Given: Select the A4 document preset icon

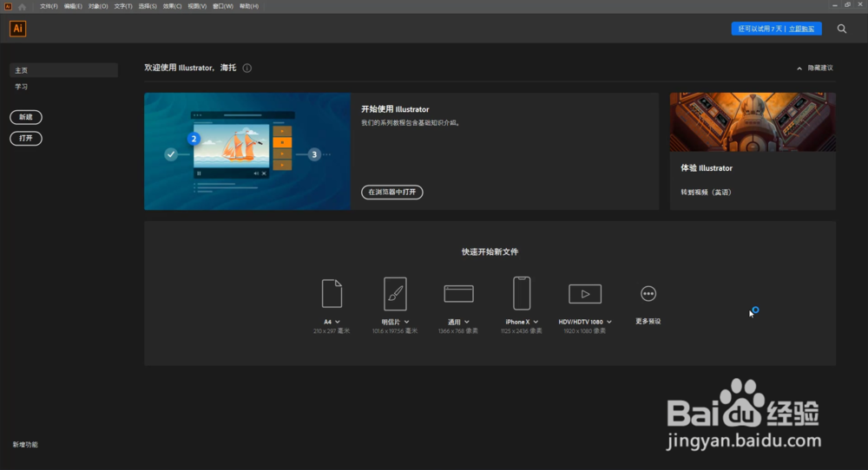Looking at the screenshot, I should (x=332, y=293).
